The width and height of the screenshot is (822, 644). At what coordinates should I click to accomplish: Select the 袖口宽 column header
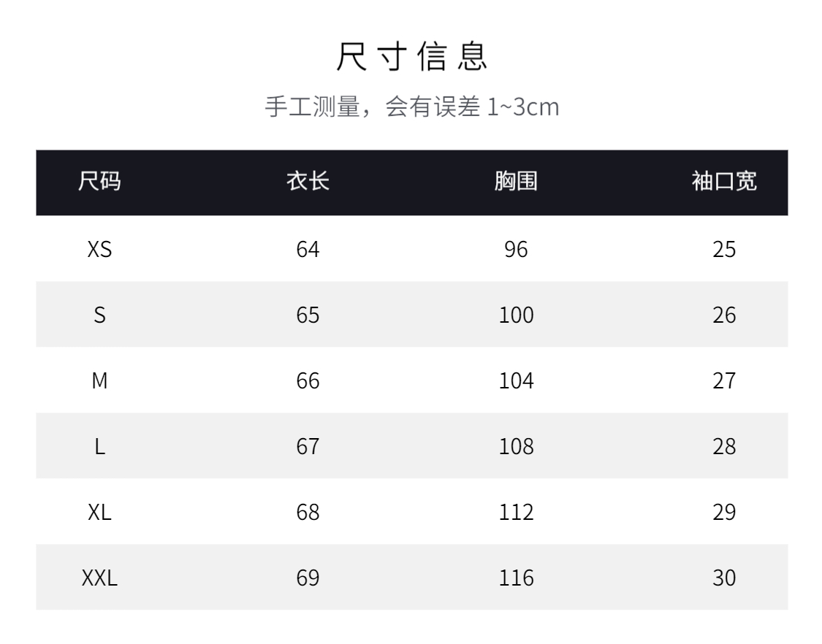723,183
